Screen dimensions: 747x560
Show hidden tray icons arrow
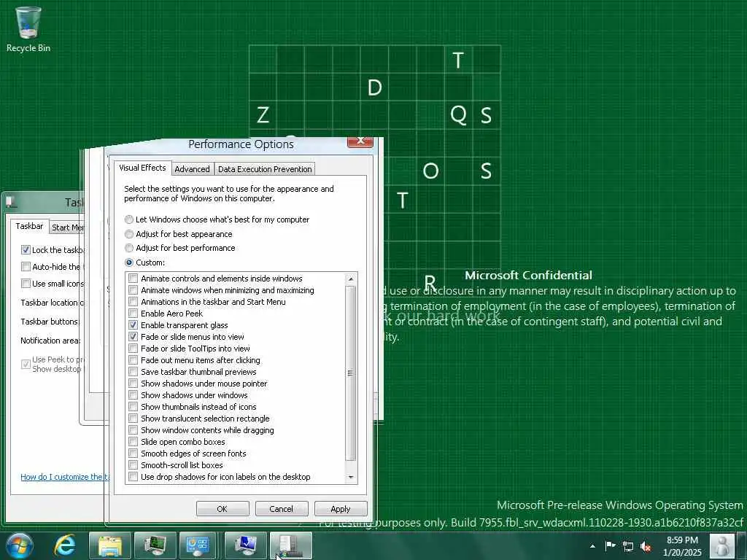(x=592, y=546)
